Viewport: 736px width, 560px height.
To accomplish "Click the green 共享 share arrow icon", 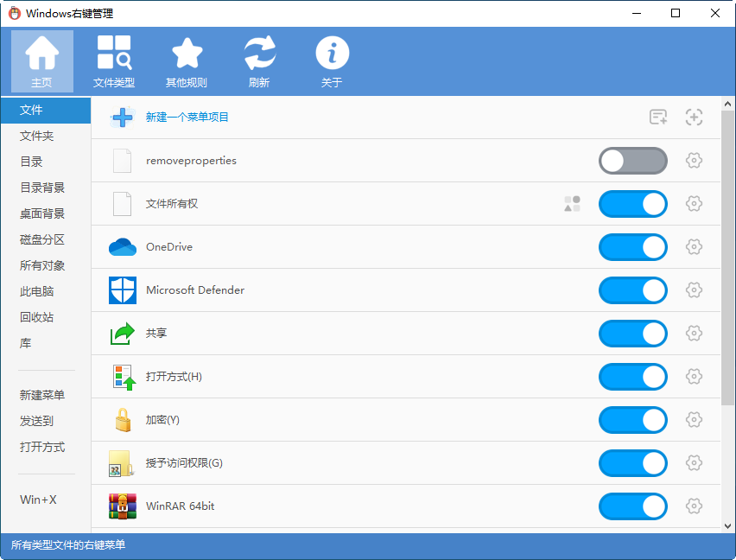I will [123, 334].
